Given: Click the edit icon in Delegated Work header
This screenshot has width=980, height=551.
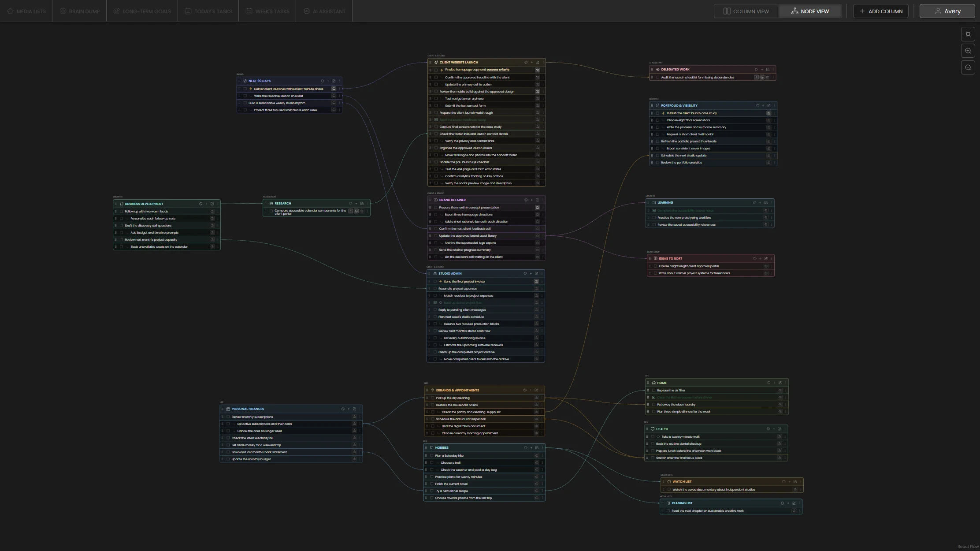Looking at the screenshot, I should pos(768,70).
